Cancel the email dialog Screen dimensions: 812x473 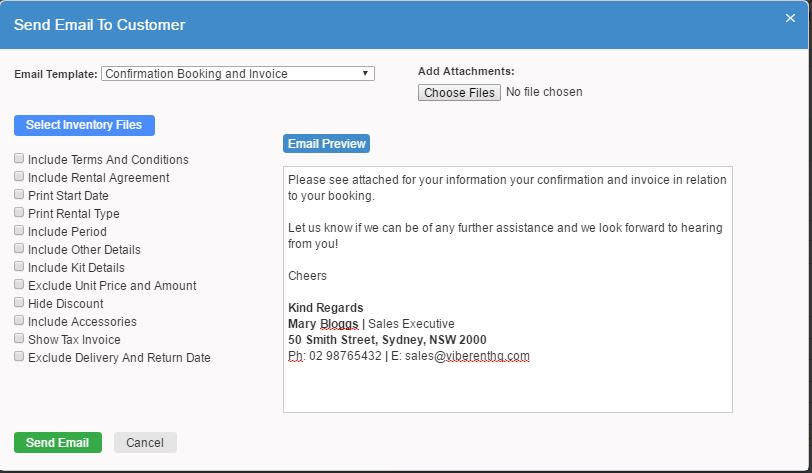[x=145, y=443]
